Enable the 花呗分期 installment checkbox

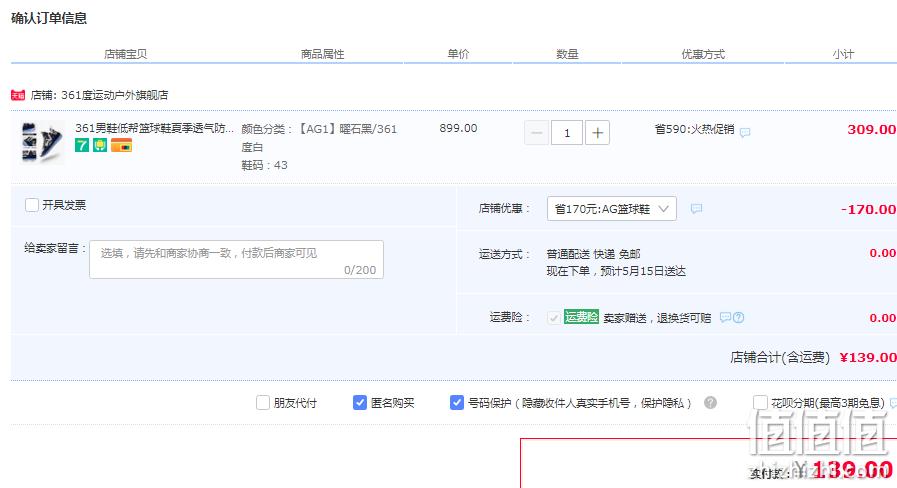pyautogui.click(x=760, y=403)
